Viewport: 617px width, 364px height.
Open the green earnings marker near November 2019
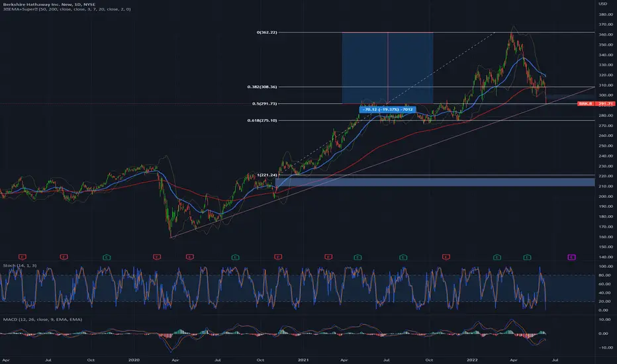[x=107, y=257]
